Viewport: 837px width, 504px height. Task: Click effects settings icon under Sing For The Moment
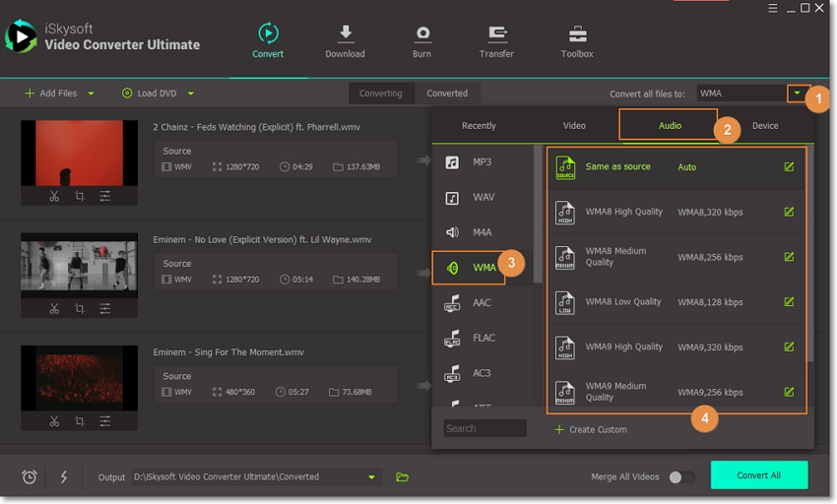(x=104, y=420)
